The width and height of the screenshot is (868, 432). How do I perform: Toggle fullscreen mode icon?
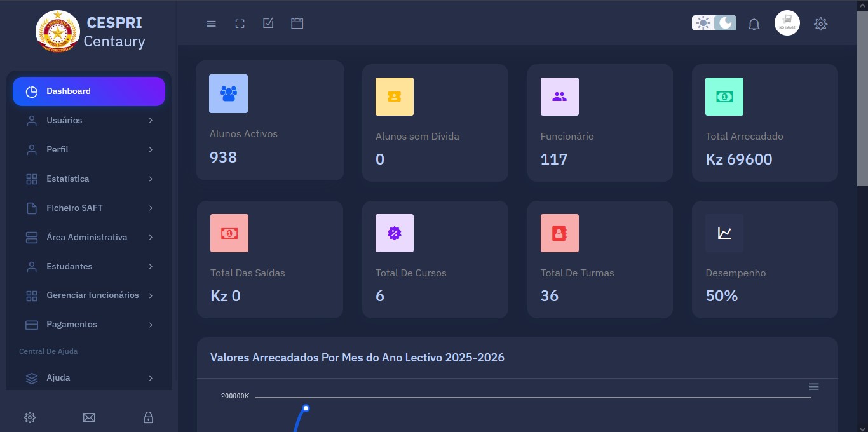coord(240,24)
